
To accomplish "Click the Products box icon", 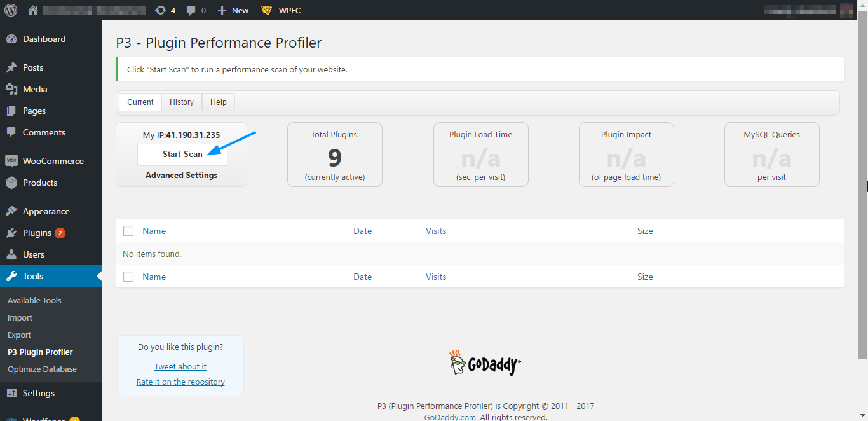I will tap(11, 183).
